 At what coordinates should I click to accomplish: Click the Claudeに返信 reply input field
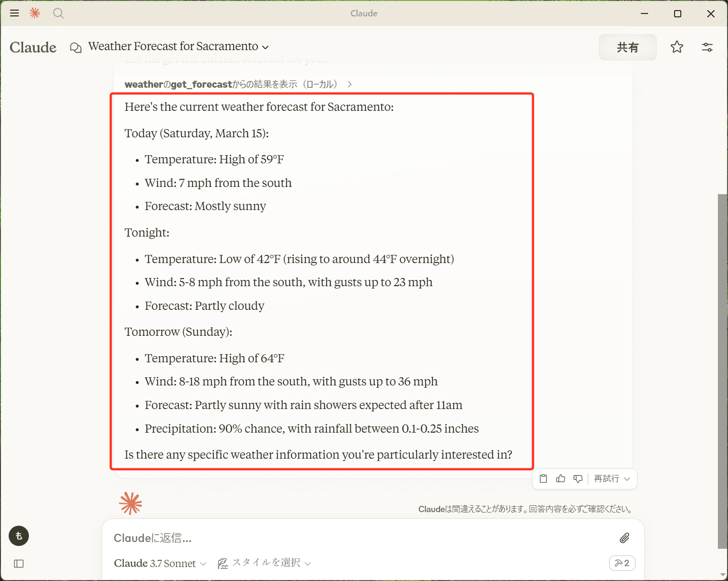pyautogui.click(x=337, y=538)
